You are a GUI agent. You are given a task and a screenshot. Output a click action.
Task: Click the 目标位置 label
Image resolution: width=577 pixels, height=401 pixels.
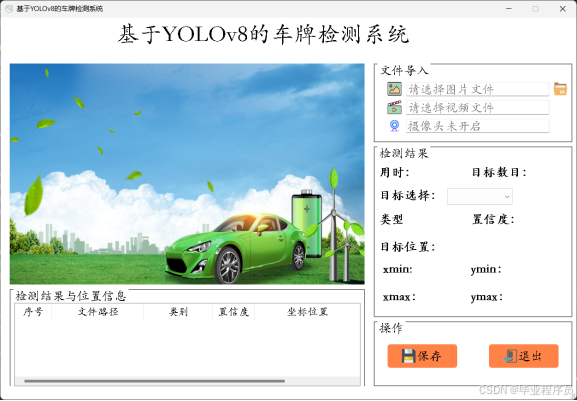pyautogui.click(x=408, y=247)
